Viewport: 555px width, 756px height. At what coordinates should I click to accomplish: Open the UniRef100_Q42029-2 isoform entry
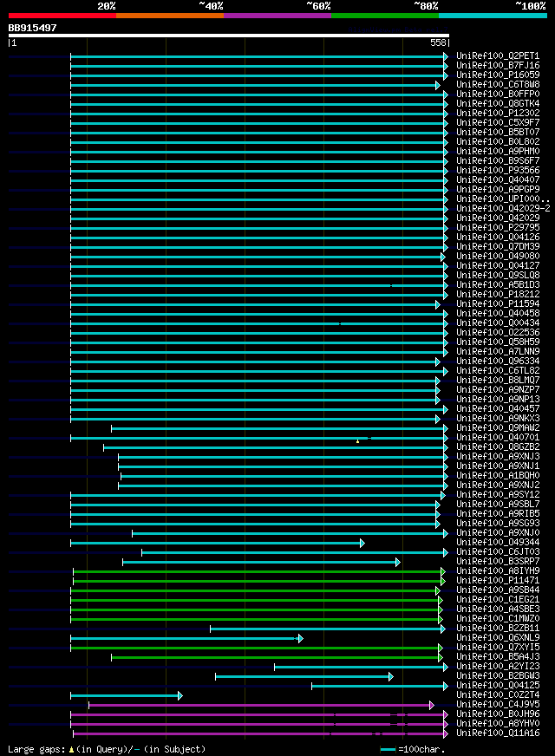(x=504, y=208)
